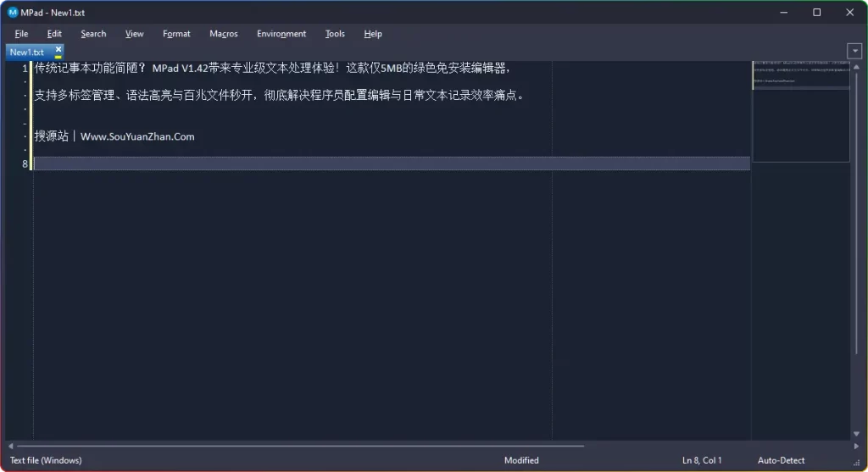
Task: Open the Tools menu
Action: tap(335, 34)
